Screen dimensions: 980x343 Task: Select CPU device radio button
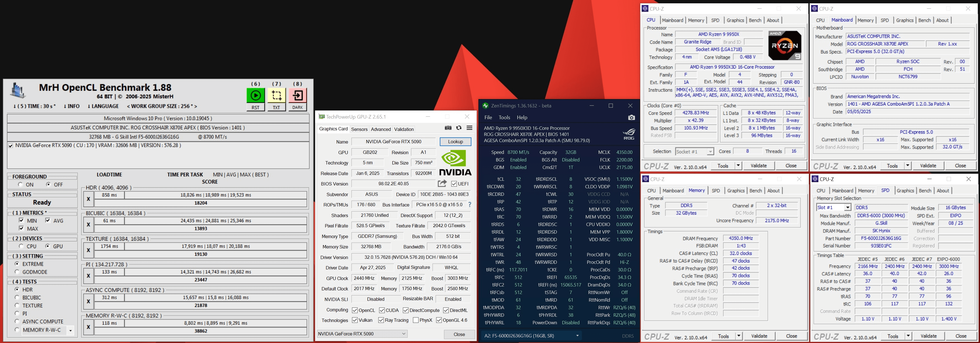22,246
